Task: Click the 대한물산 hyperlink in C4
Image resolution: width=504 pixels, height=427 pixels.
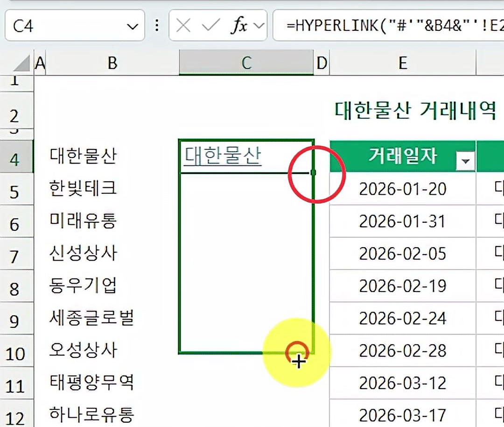Action: 223,156
